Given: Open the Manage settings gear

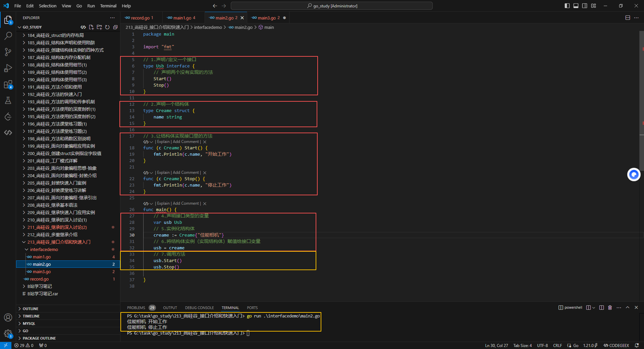Looking at the screenshot, I should pos(8,334).
